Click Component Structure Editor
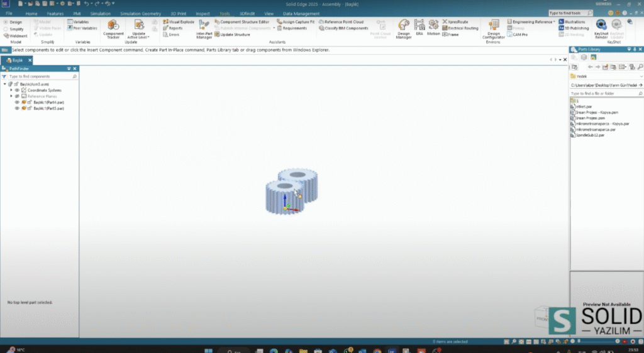 tap(242, 22)
